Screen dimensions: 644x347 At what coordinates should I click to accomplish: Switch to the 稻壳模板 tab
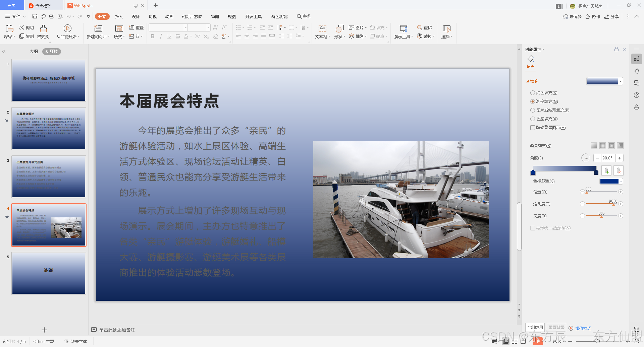[43, 6]
